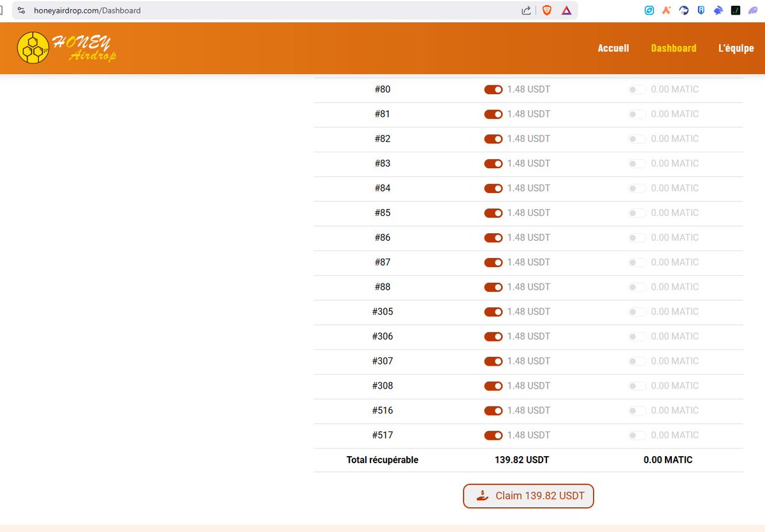The image size is (765, 532).
Task: Select the #308 row label
Action: [x=382, y=386]
